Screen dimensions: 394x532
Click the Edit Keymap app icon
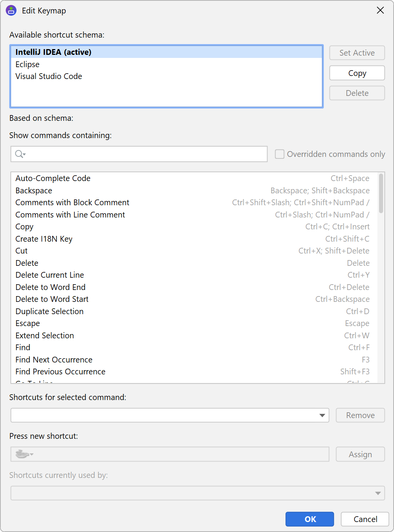[11, 11]
